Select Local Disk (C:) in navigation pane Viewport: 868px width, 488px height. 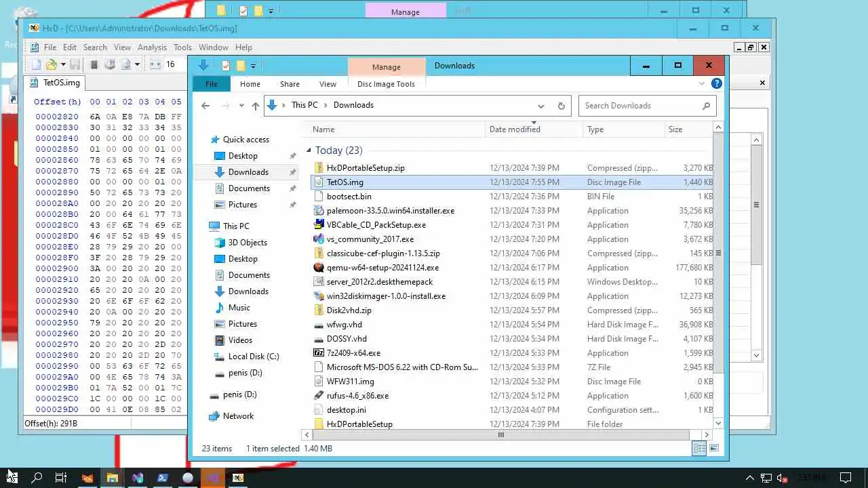[x=254, y=357]
